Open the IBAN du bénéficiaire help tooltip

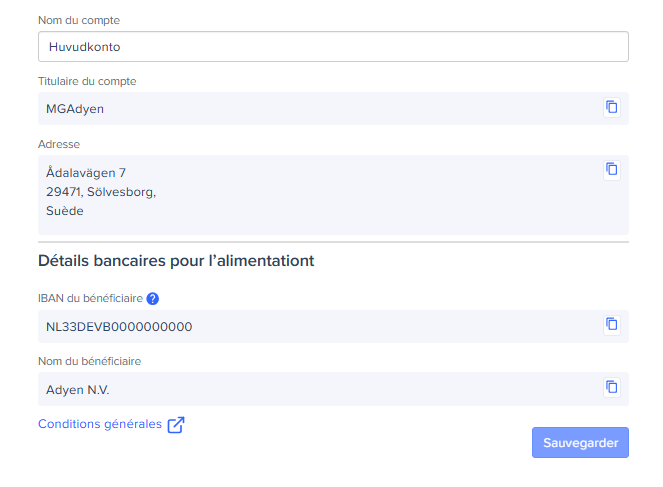[153, 298]
